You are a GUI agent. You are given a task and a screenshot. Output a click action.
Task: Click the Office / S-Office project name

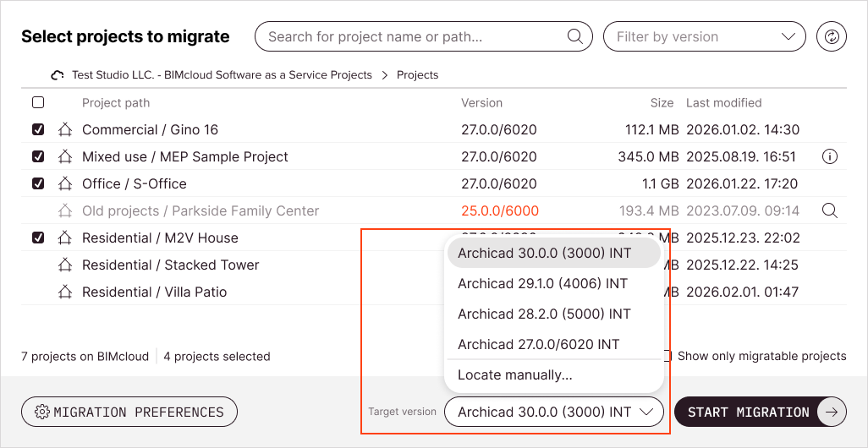[x=135, y=183]
